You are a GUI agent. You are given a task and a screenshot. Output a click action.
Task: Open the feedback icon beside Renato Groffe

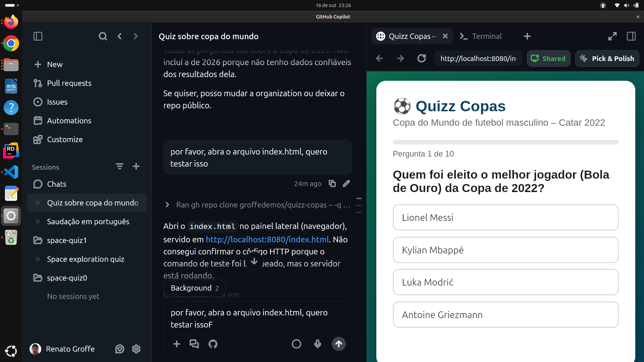pos(120,349)
